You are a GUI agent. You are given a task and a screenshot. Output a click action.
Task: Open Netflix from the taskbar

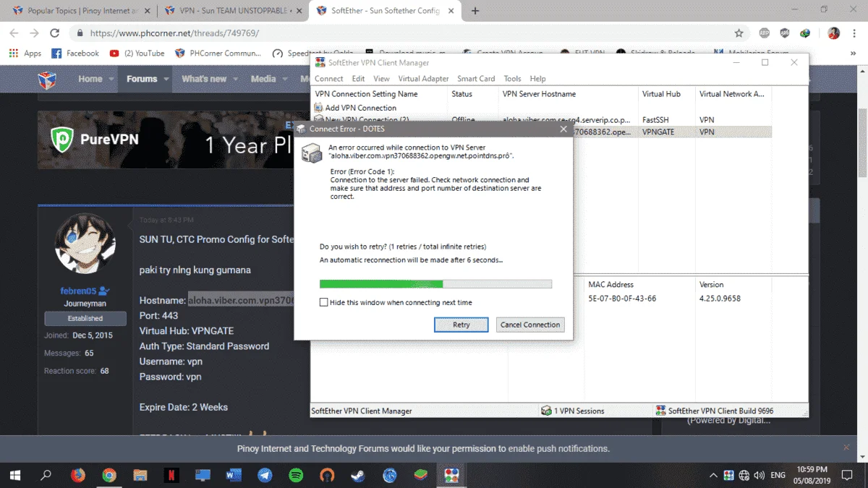point(171,475)
